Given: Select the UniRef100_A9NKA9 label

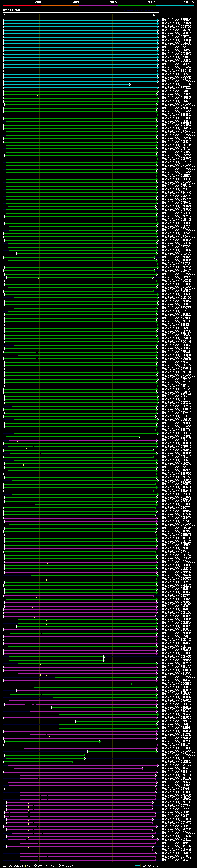Looking at the screenshot, I should [177, 50].
